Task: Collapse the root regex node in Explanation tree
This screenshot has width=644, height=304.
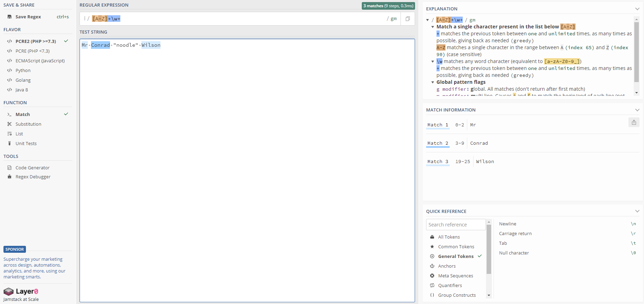Action: pyautogui.click(x=428, y=20)
